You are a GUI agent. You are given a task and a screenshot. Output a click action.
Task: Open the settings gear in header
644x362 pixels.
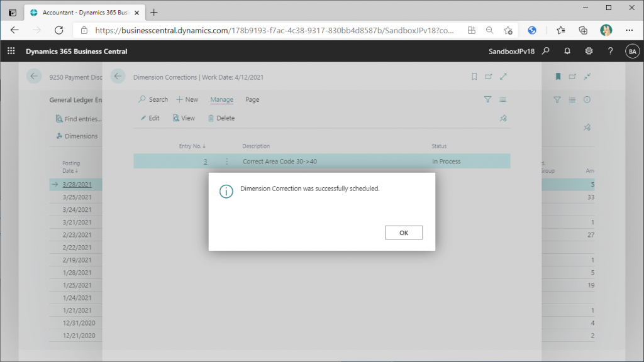pos(589,51)
